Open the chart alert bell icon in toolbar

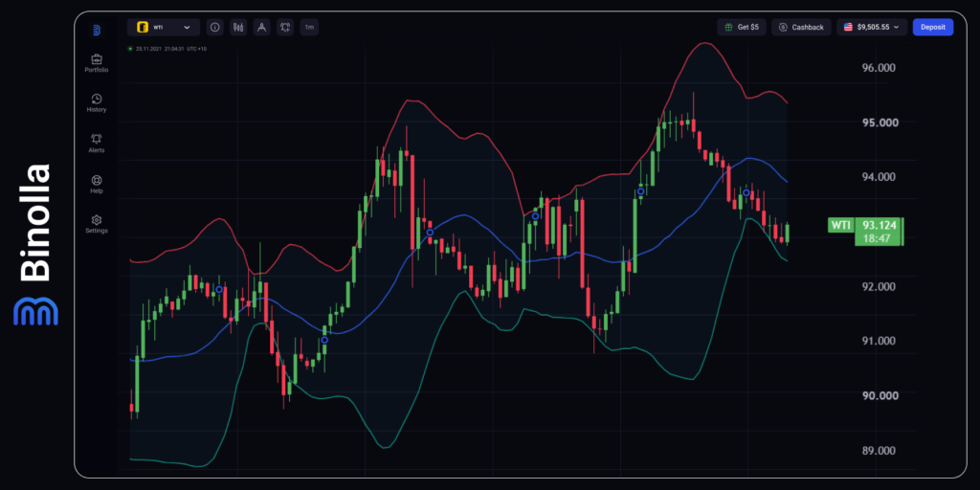pos(285,28)
